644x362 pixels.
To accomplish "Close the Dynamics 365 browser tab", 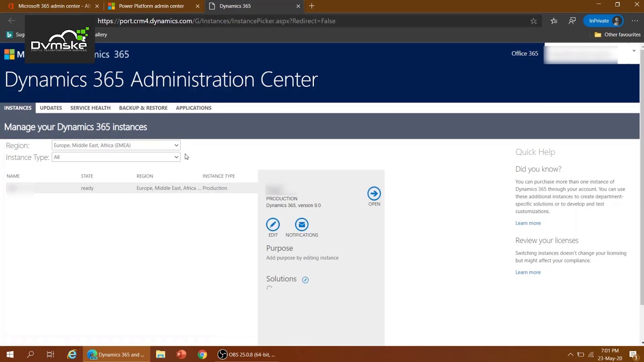I will coord(298,6).
